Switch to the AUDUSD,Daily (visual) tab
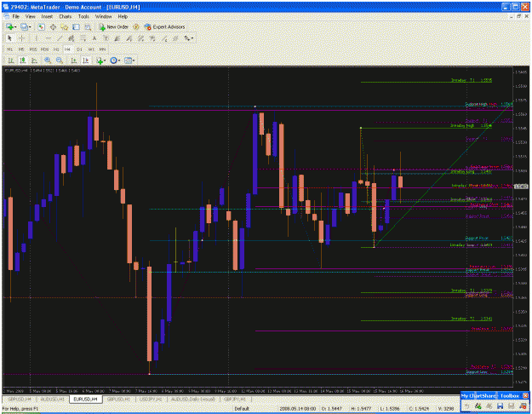The image size is (532, 414). 193,399
